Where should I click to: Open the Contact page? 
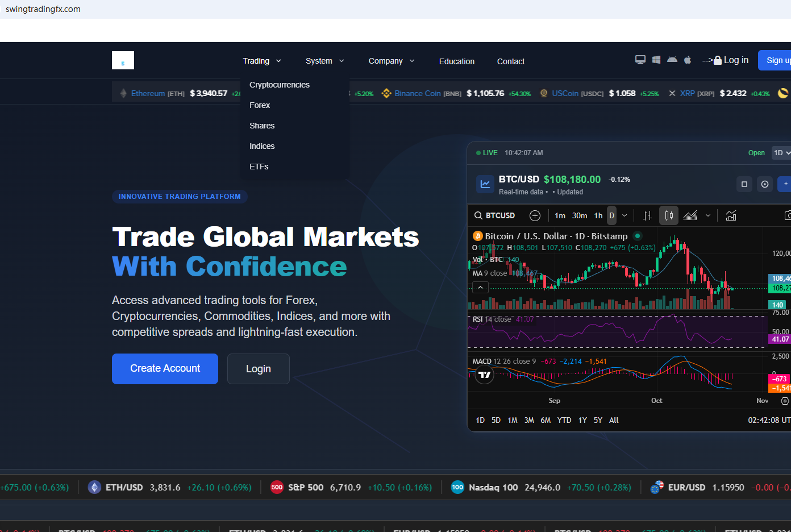(x=511, y=61)
